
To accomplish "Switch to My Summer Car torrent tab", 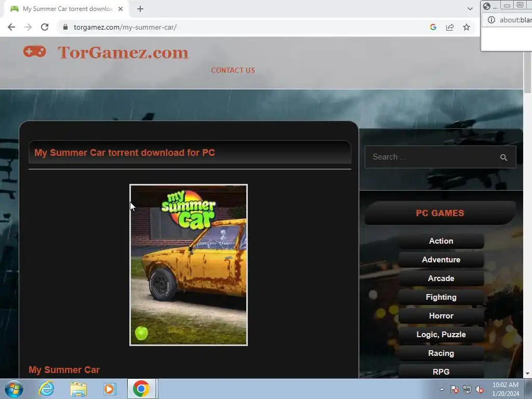I will point(66,9).
